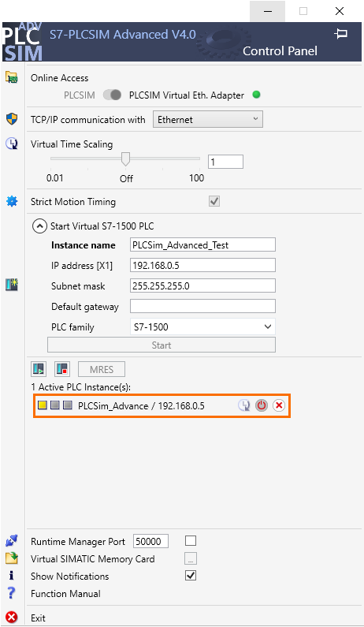Toggle the Strict Motion Timing checkbox
Screen dimensions: 364x627
(x=214, y=201)
